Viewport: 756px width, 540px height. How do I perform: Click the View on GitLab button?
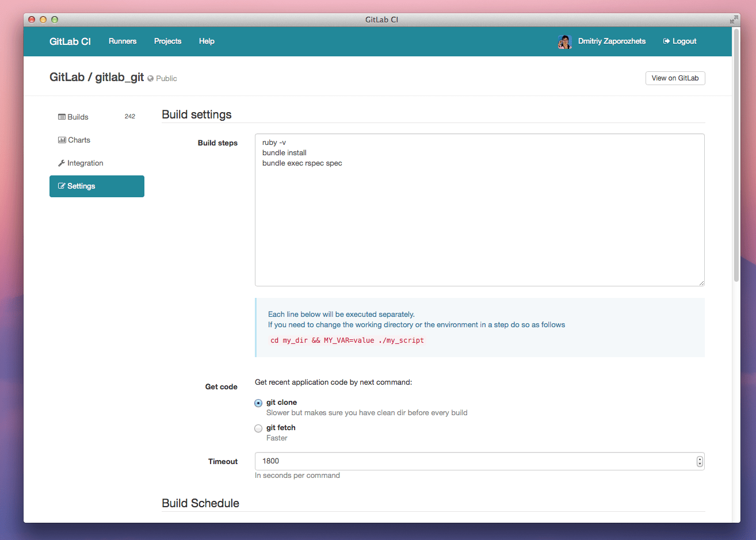pos(675,78)
